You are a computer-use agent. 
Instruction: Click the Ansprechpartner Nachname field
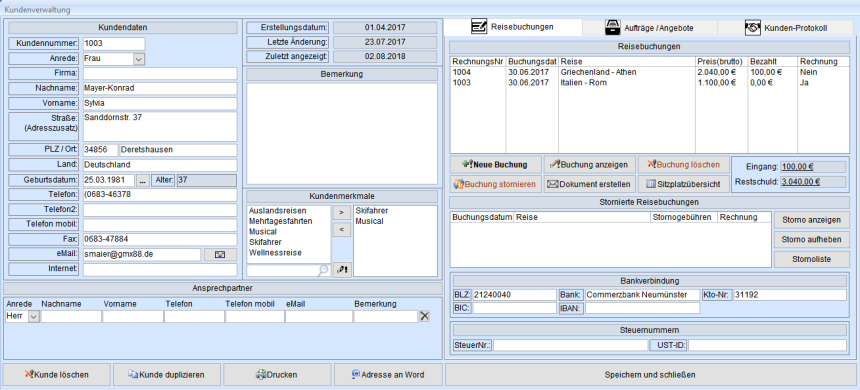point(71,316)
